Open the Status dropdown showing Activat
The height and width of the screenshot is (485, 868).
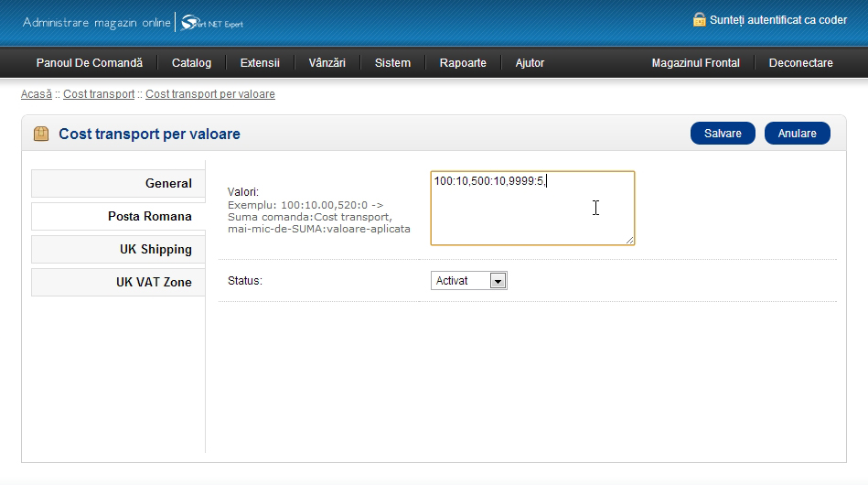pos(468,281)
